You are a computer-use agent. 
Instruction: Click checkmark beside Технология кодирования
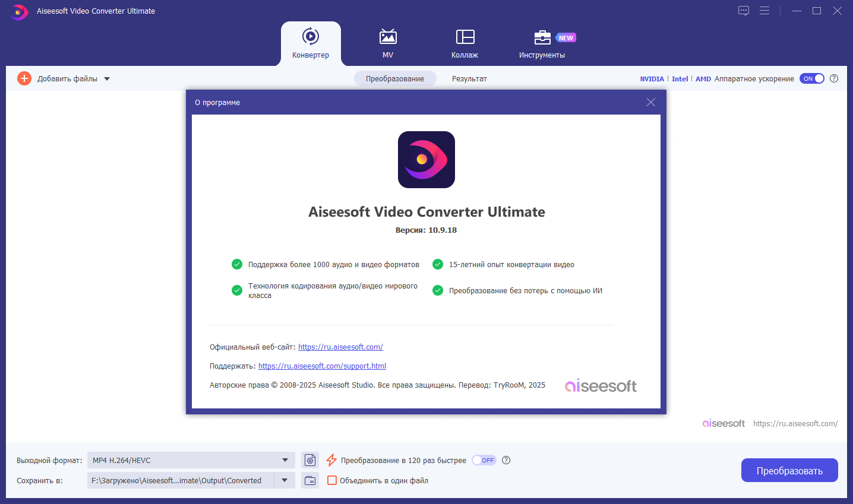(x=237, y=290)
